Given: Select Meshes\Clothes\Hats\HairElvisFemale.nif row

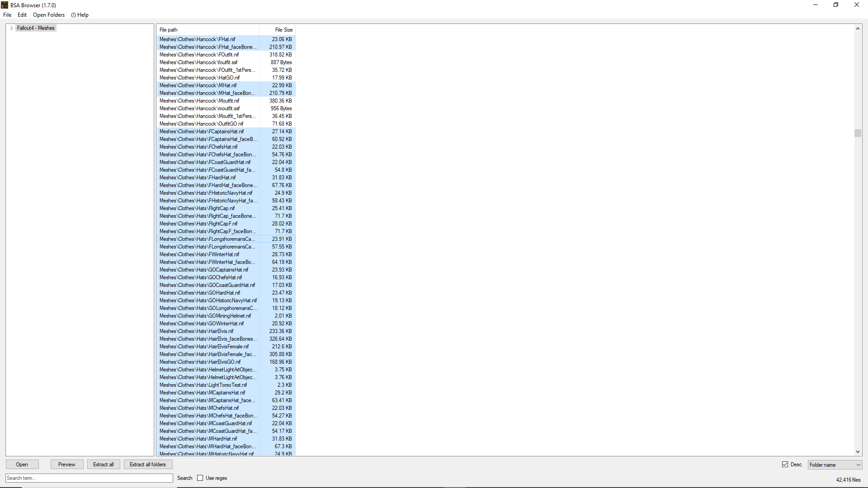Looking at the screenshot, I should pos(226,347).
